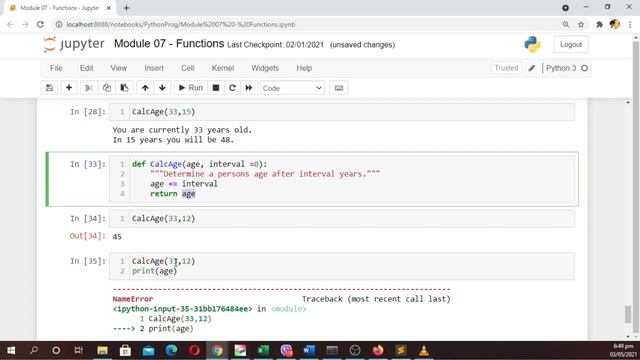Open Firefox from taskbar
The height and width of the screenshot is (360, 640).
pos(378,350)
